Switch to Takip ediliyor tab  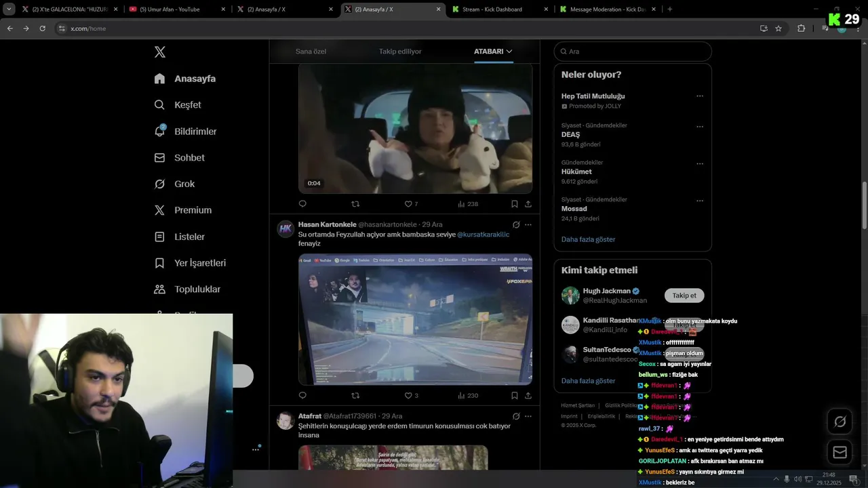click(400, 52)
